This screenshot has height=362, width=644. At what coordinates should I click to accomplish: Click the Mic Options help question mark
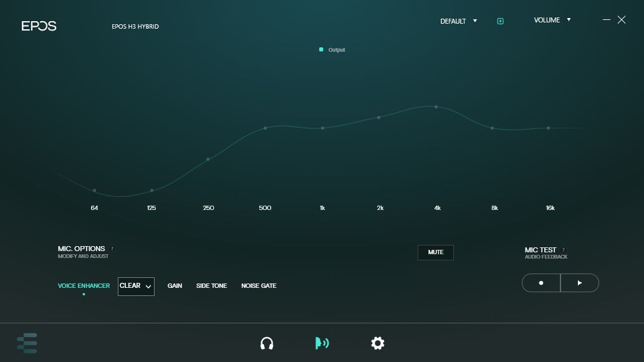point(112,249)
